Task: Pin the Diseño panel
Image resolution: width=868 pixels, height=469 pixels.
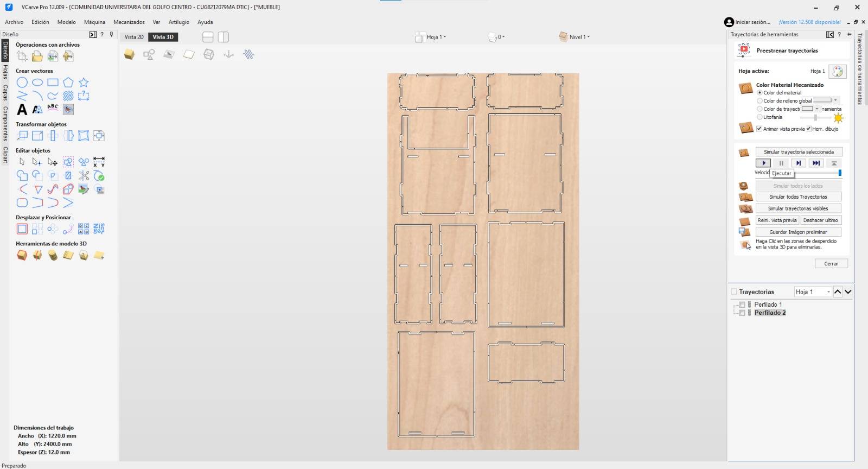Action: pos(112,34)
